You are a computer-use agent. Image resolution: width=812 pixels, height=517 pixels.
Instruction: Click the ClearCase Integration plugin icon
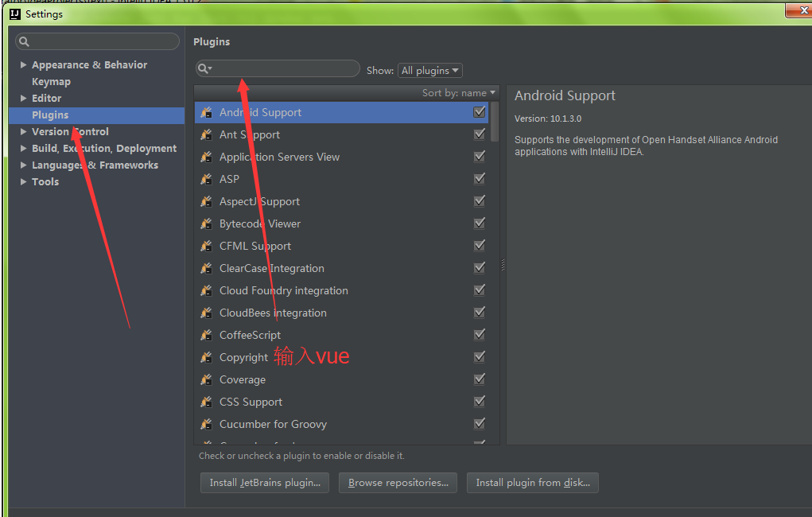(x=206, y=268)
